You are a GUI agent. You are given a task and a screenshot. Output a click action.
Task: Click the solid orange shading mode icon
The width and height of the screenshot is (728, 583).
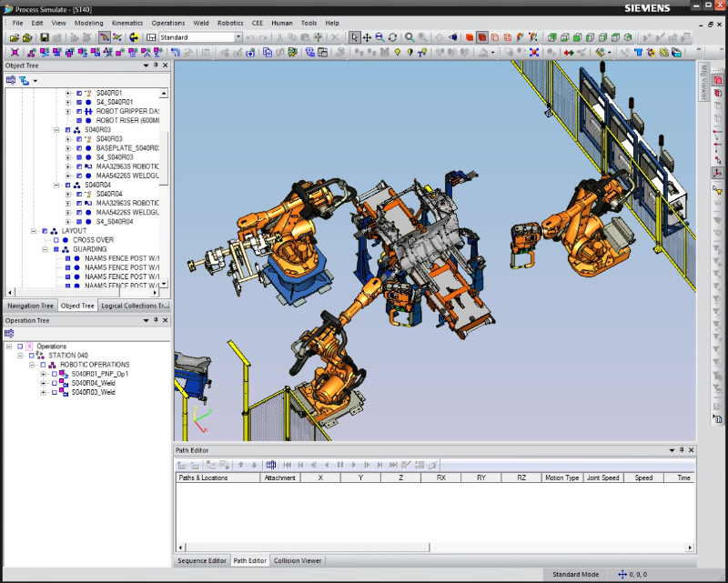[470, 37]
